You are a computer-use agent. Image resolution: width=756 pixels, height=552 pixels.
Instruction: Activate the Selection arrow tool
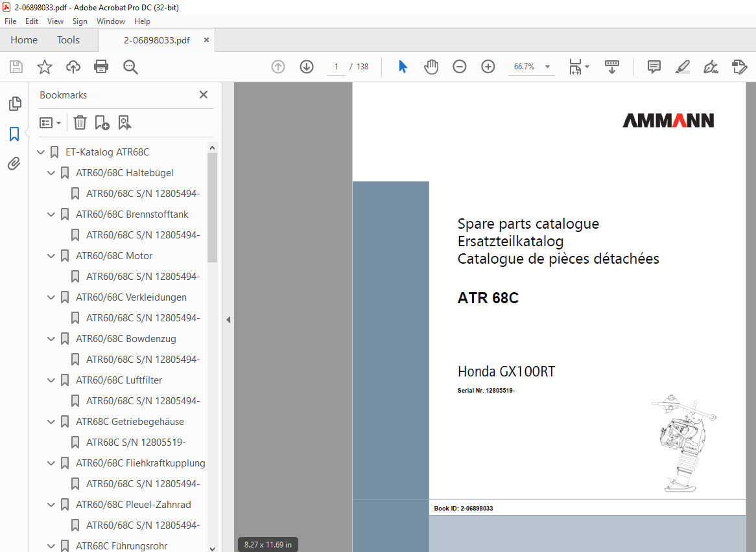click(403, 67)
